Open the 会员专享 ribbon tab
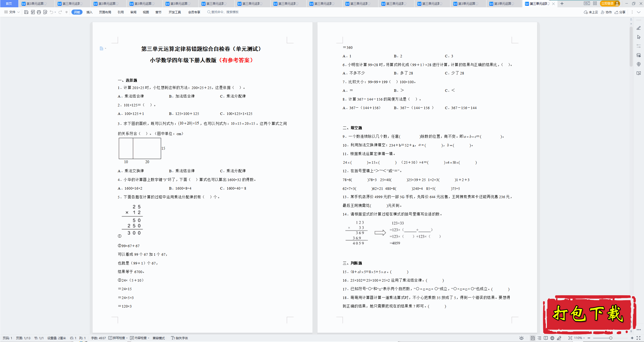This screenshot has height=342, width=644. 194,12
